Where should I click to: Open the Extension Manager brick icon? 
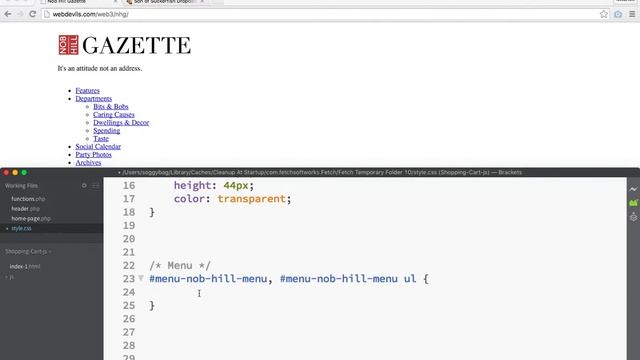(633, 202)
